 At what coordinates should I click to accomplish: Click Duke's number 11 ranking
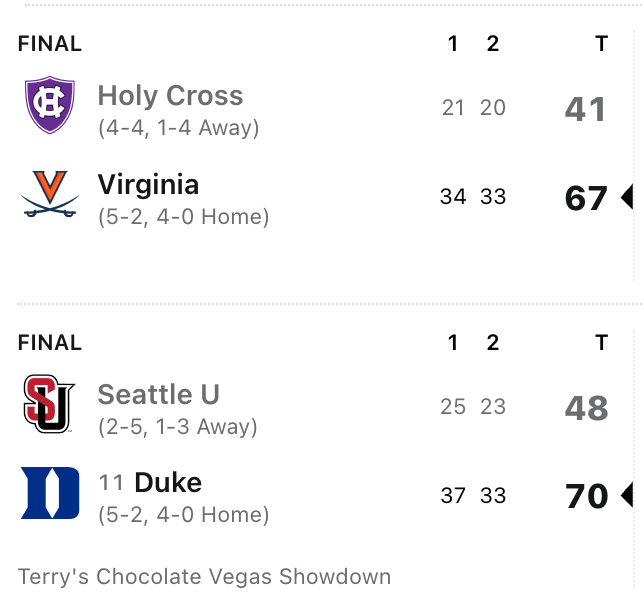tap(112, 484)
